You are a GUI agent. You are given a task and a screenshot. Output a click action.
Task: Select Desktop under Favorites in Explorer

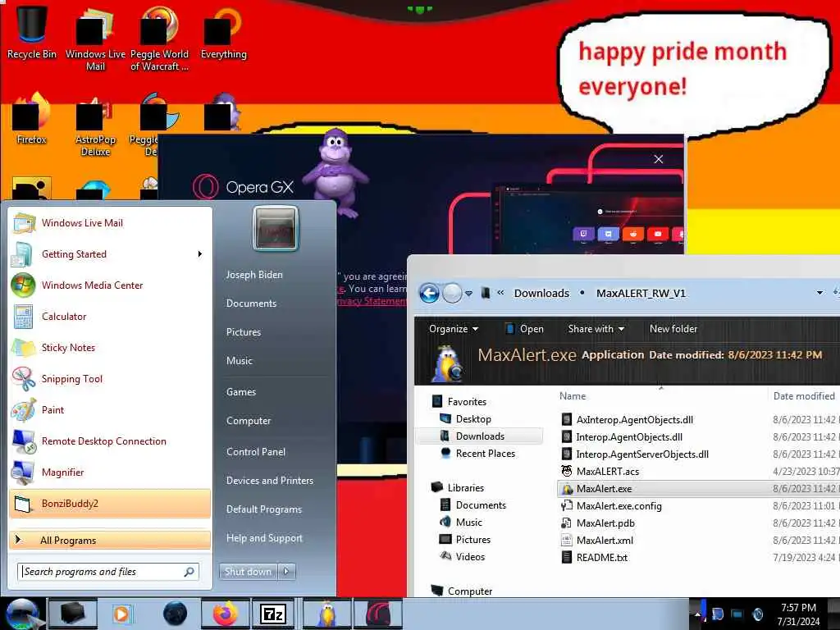[473, 419]
